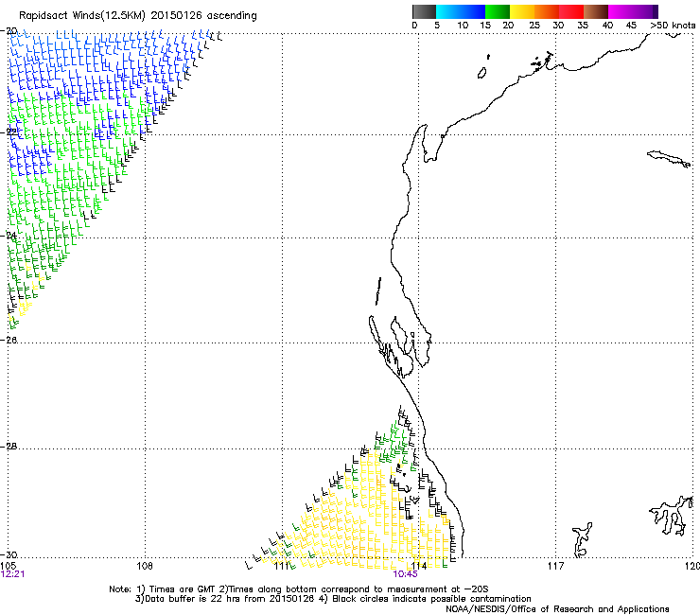Click the gray 0-5 knots color swatch
Viewport: 700px width, 615px height.
pyautogui.click(x=424, y=11)
